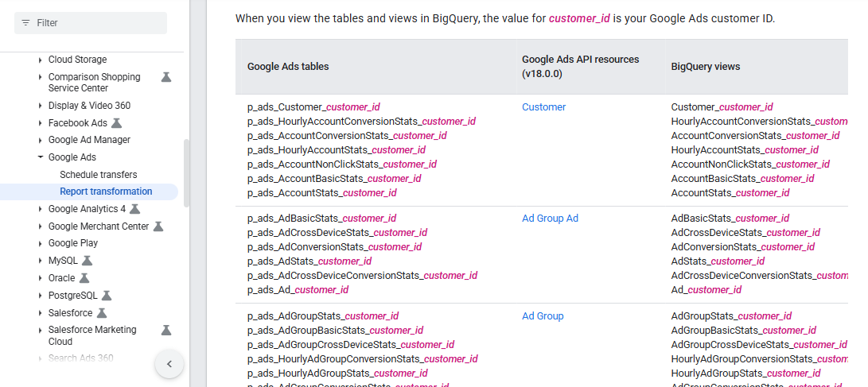Click the flask icon next to MySQL
Viewport: 868px width, 387px height.
coord(87,261)
